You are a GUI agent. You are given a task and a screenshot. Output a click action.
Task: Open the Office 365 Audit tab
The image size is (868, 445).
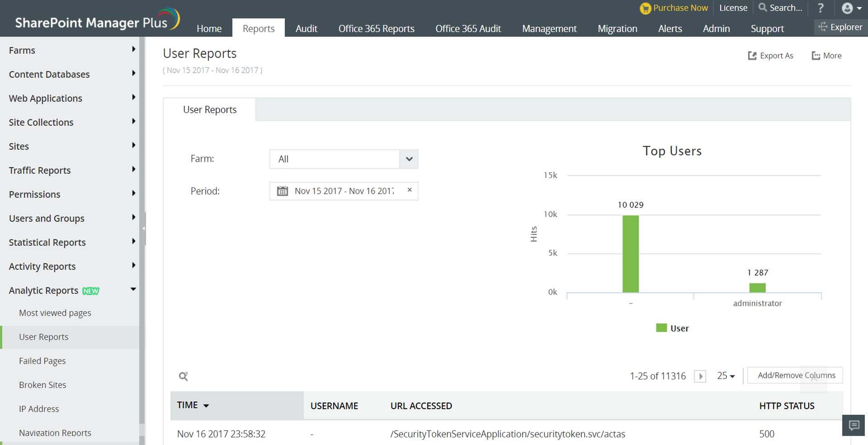468,28
